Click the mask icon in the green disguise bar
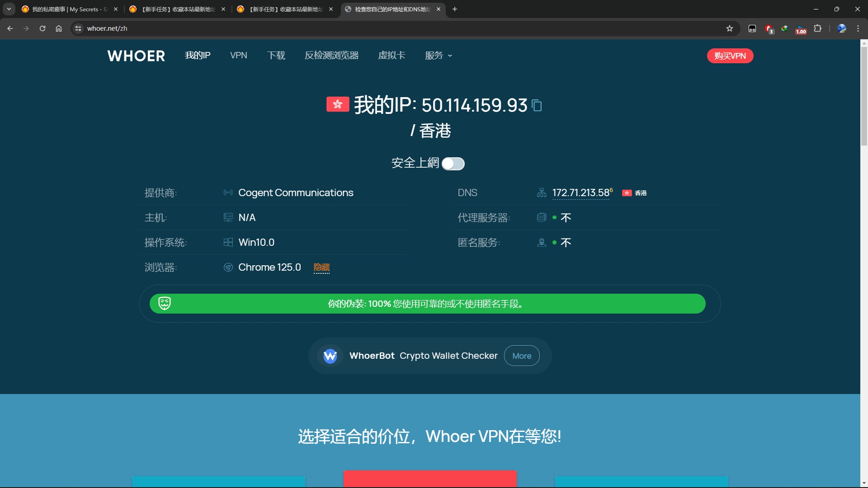868x488 pixels. 165,304
